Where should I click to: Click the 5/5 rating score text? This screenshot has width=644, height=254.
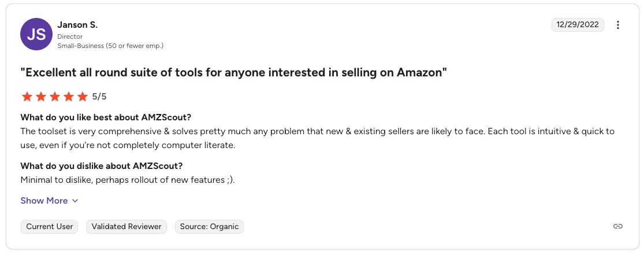pyautogui.click(x=99, y=97)
